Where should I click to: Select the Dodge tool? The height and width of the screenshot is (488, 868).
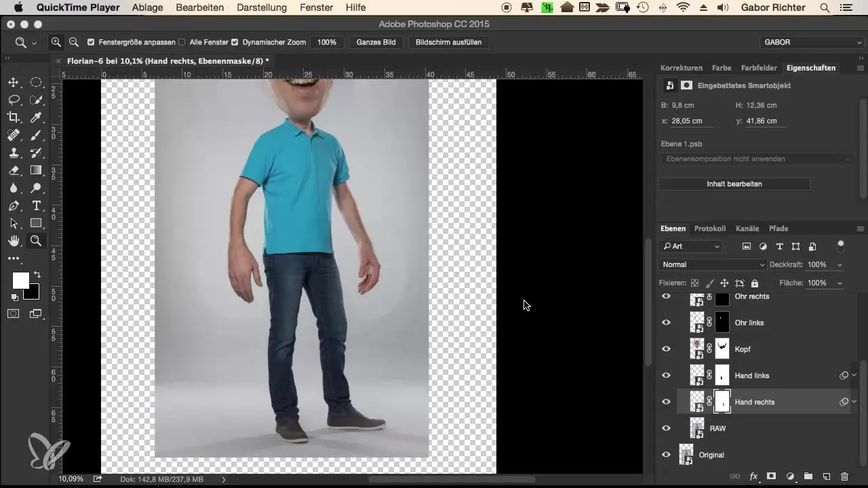click(x=36, y=188)
